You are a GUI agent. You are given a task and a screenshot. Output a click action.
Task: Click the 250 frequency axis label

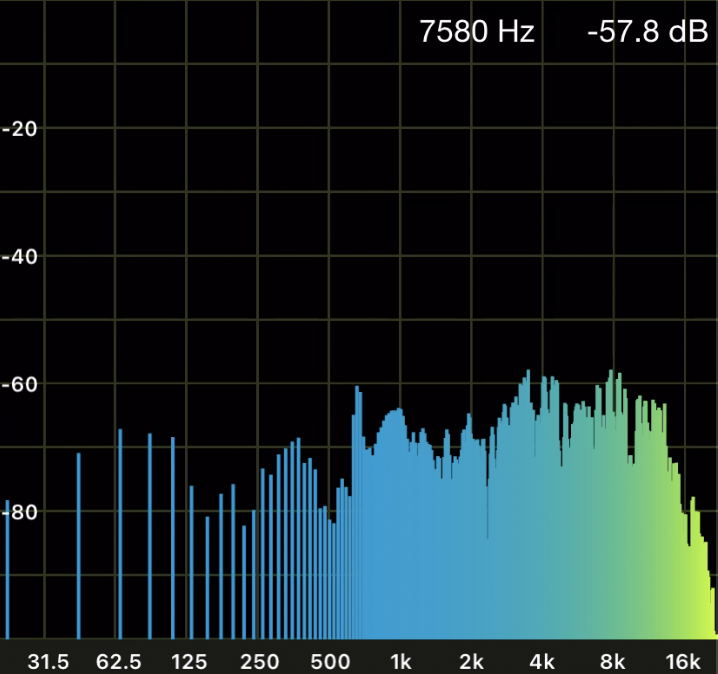pyautogui.click(x=260, y=662)
